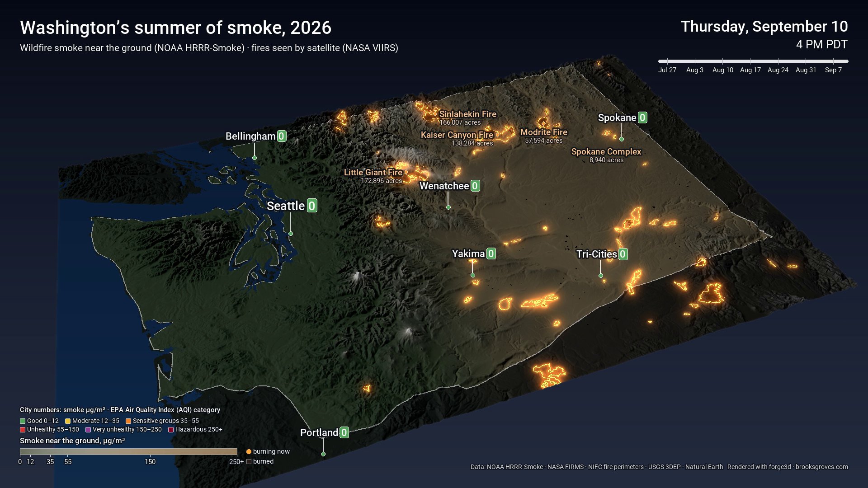
Task: Click the Yakima city label
Action: pos(468,254)
